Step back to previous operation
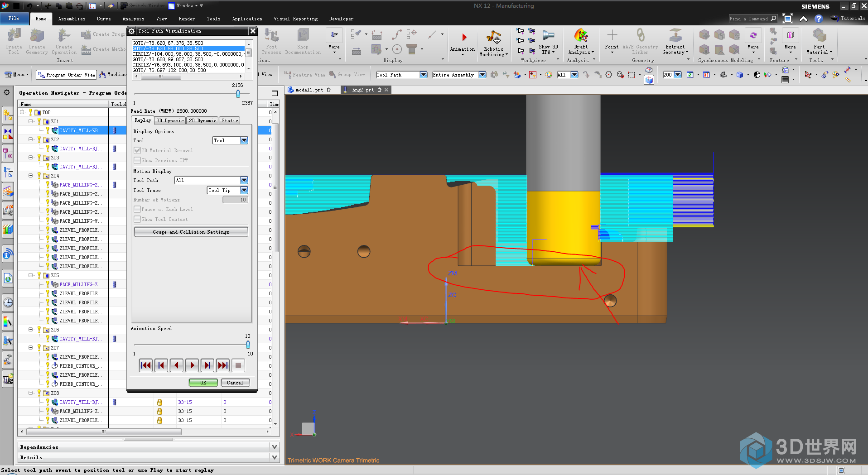868x475 pixels. click(161, 365)
